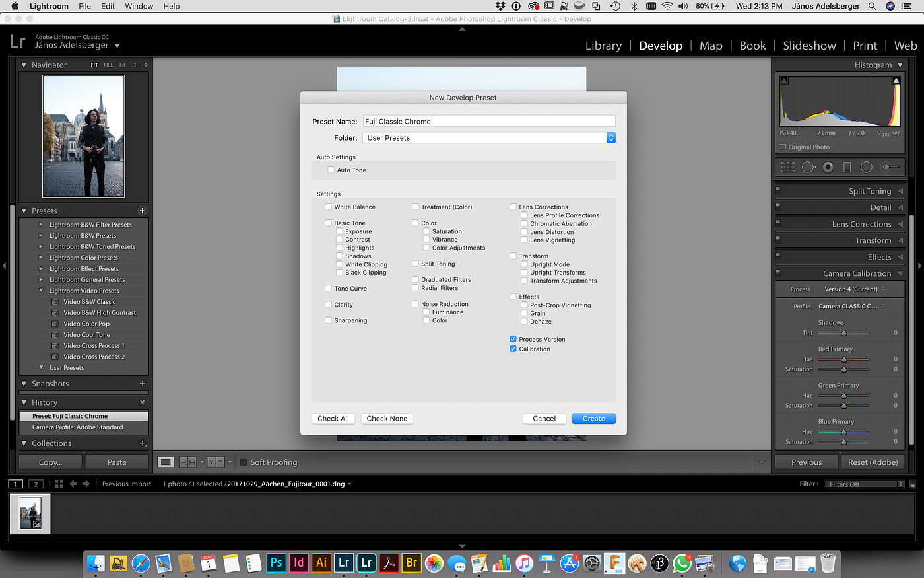Open Photoshop from the Dock

tap(276, 563)
